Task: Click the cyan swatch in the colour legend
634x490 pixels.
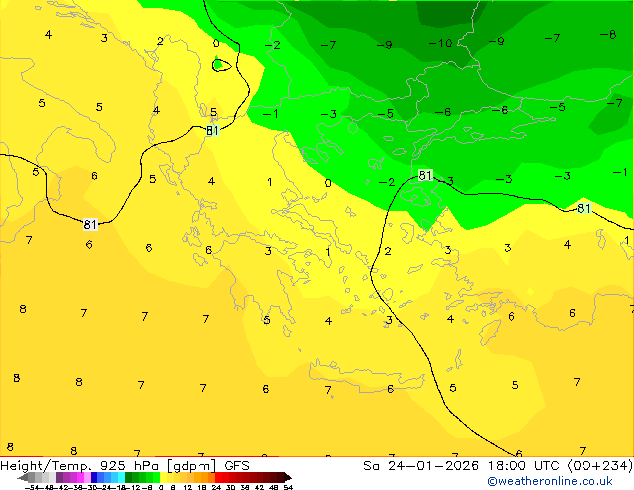Action: pos(121,477)
